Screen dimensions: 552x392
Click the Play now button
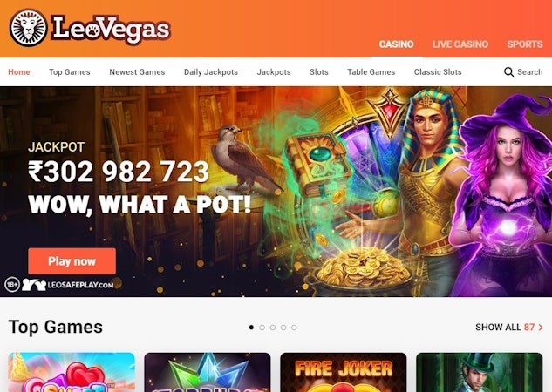click(x=72, y=261)
